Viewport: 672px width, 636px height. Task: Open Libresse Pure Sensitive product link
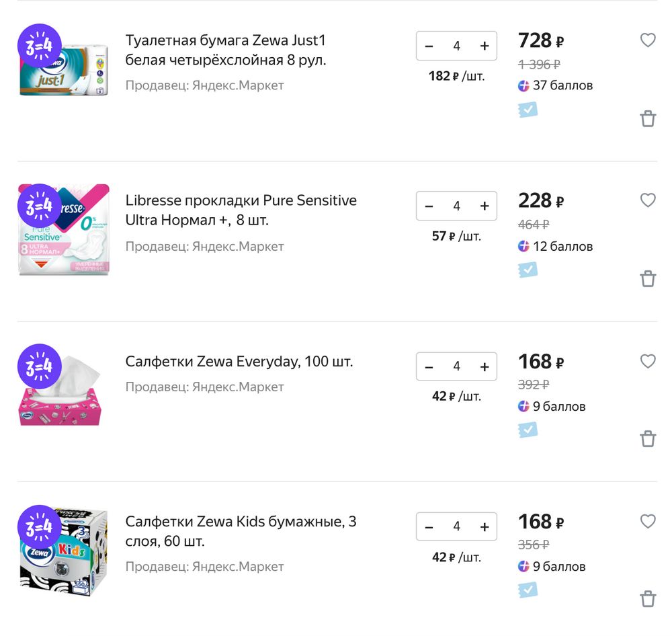(x=241, y=210)
